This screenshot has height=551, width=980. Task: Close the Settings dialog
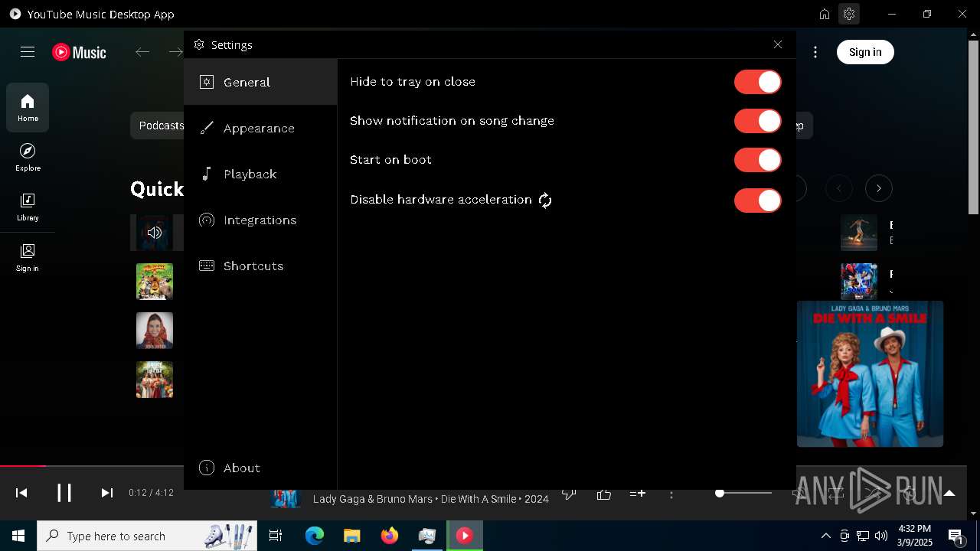pyautogui.click(x=778, y=44)
